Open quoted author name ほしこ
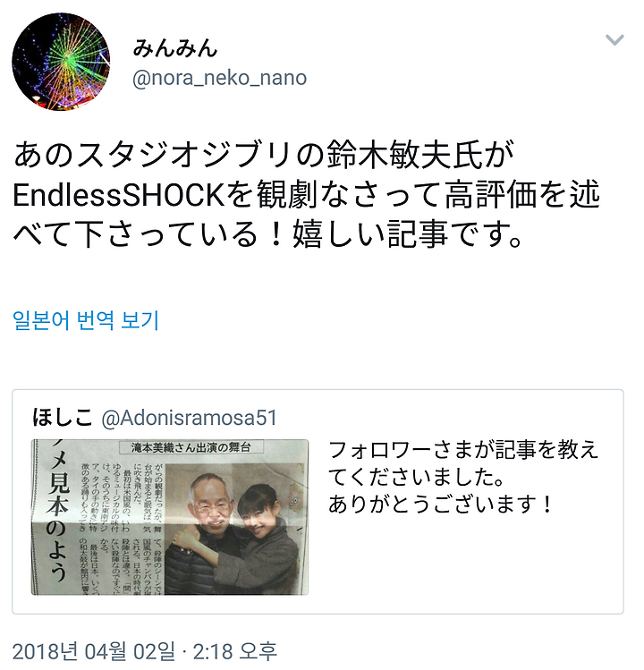The width and height of the screenshot is (644, 670). pyautogui.click(x=63, y=417)
